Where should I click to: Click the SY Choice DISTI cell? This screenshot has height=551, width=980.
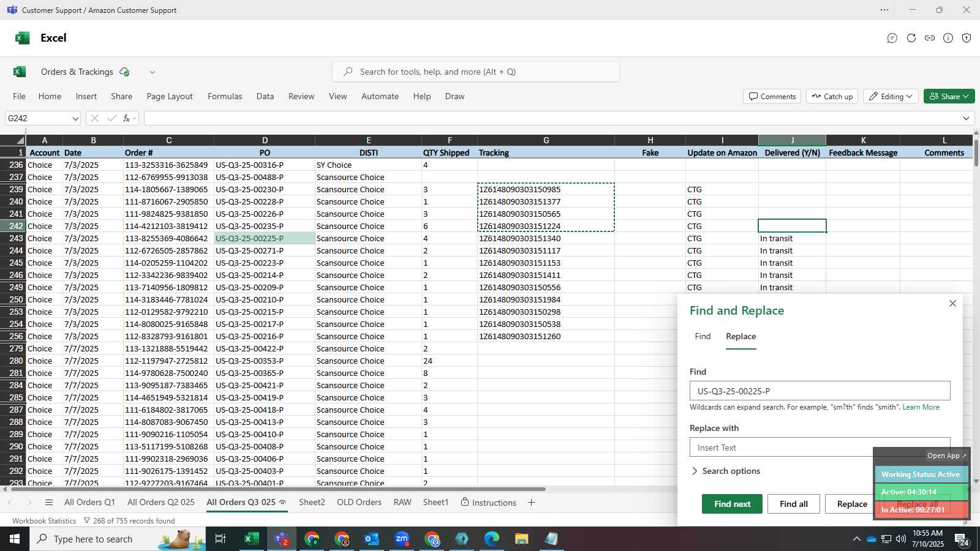[x=368, y=165]
